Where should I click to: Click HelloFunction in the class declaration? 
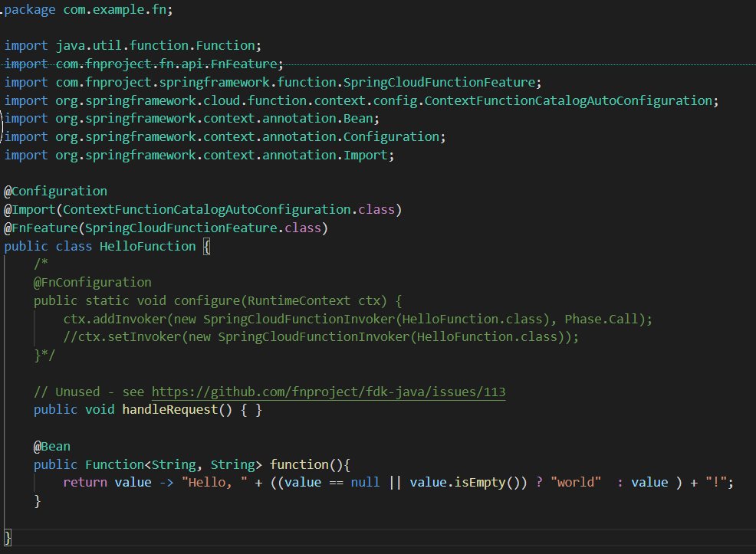147,246
